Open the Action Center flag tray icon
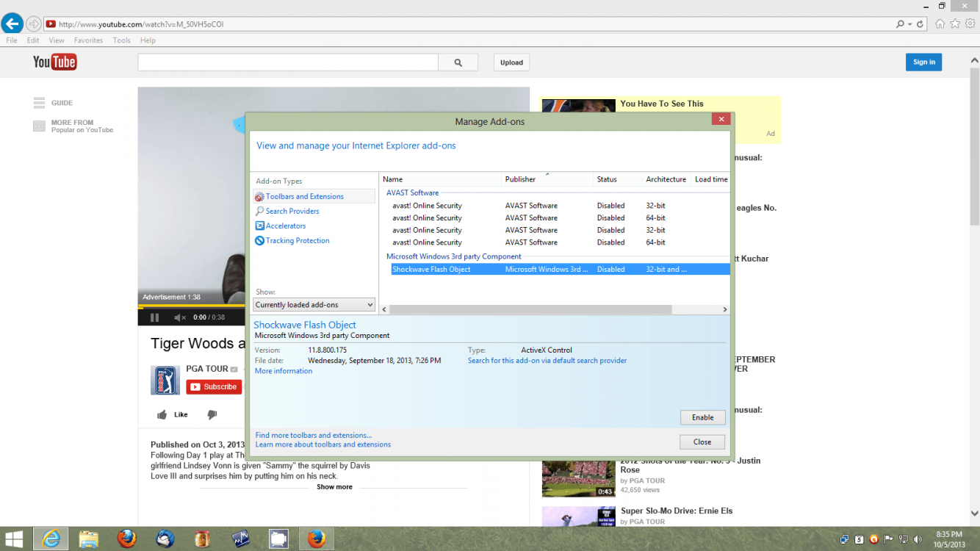 [x=888, y=539]
